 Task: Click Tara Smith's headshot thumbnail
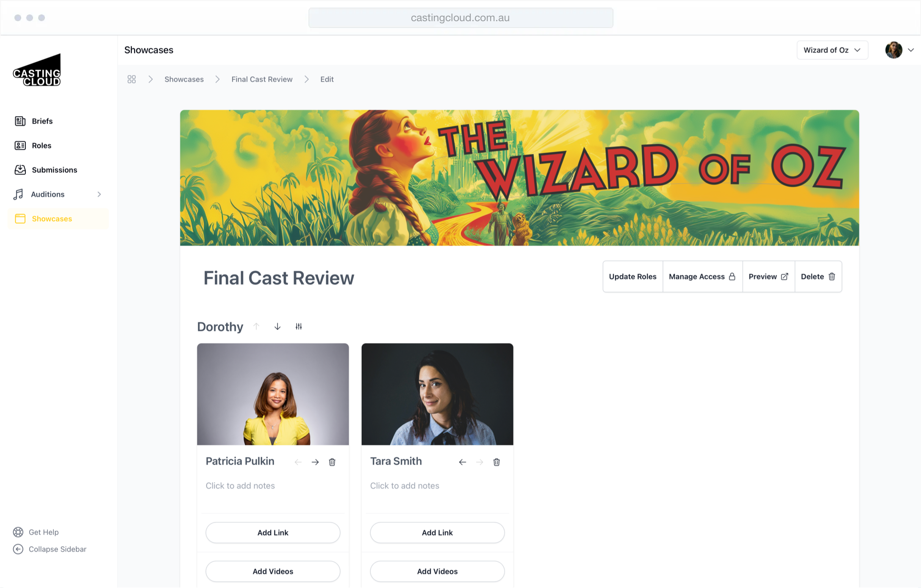[437, 394]
